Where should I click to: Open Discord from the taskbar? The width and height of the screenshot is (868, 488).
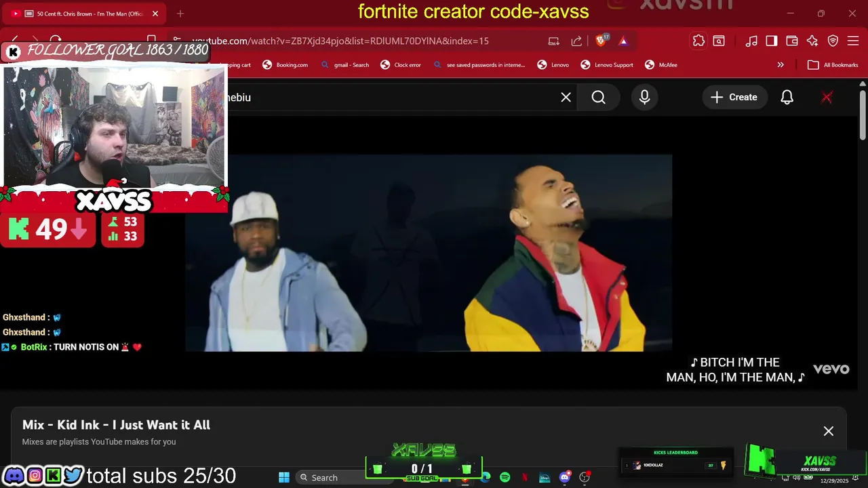tap(564, 477)
